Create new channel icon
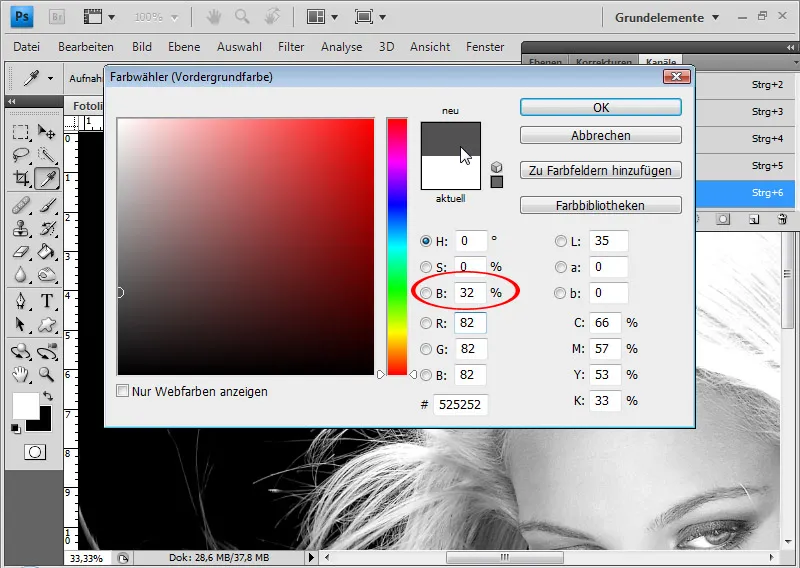Image resolution: width=800 pixels, height=568 pixels. click(x=754, y=219)
